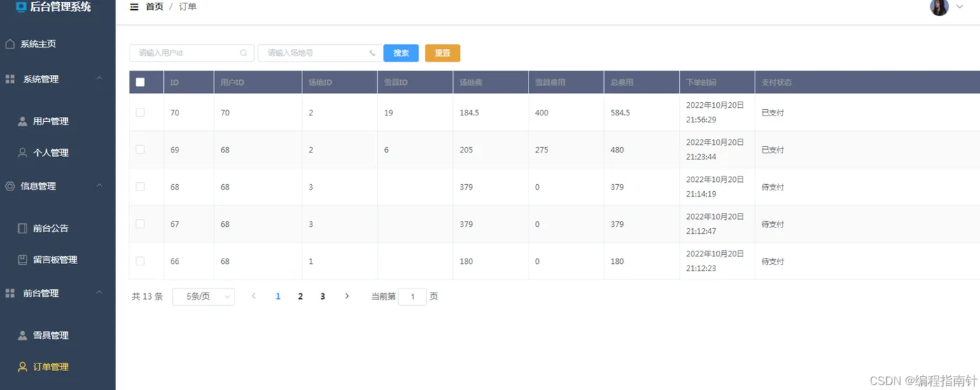Click the film icon beside 前台公告
The width and height of the screenshot is (980, 390).
(22, 228)
